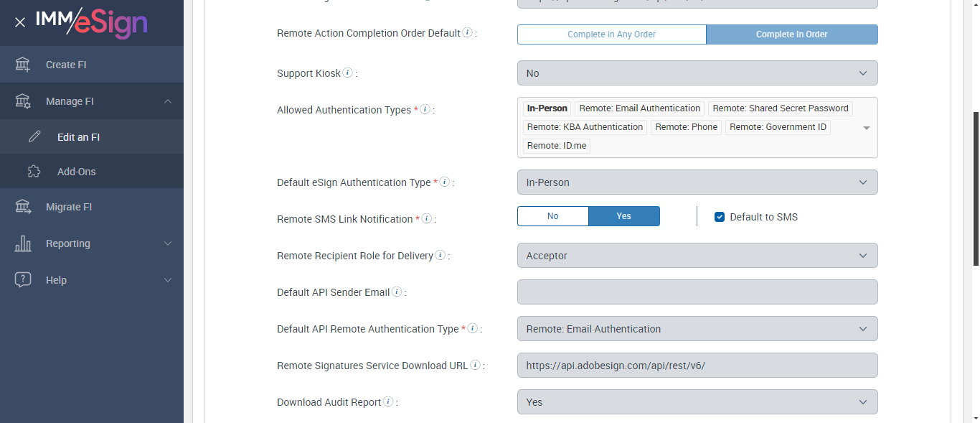Toggle the Default to SMS checkbox
The height and width of the screenshot is (423, 980).
(x=720, y=217)
